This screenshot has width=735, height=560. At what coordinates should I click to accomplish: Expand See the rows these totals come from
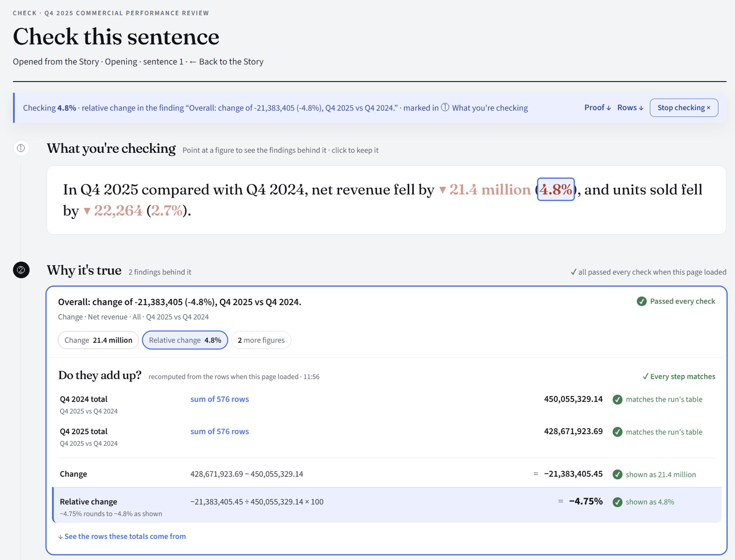click(122, 536)
